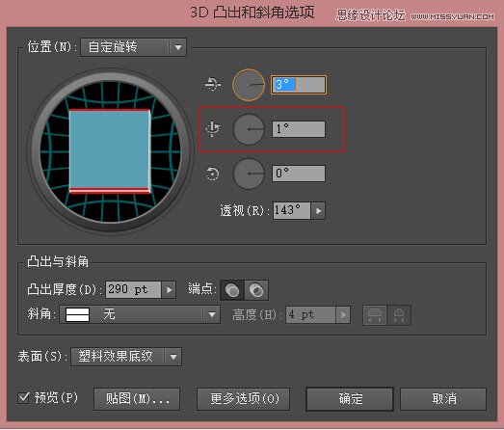Click the Z-axis angle field showing 0°
The width and height of the screenshot is (504, 430).
(299, 174)
